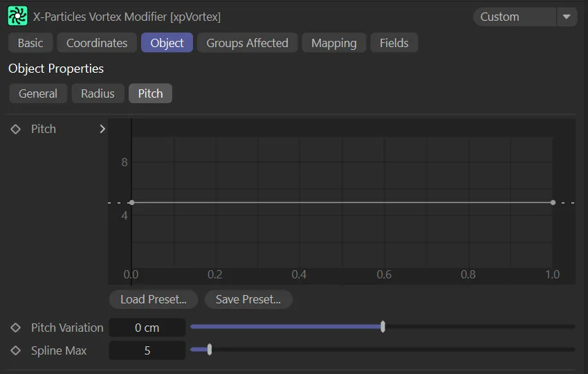Click the X-Particles Vortex Modifier icon
588x374 pixels.
coord(17,16)
